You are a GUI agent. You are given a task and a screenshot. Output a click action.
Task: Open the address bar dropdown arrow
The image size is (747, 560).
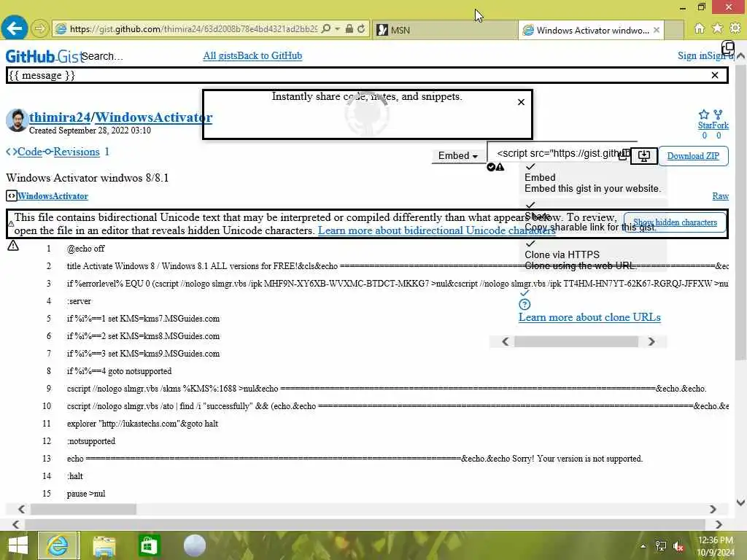(337, 29)
